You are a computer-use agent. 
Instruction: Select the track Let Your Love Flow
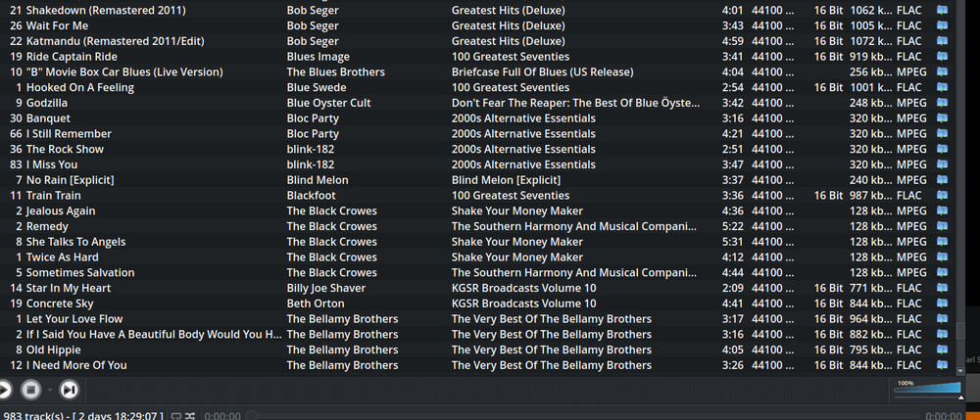pos(74,319)
